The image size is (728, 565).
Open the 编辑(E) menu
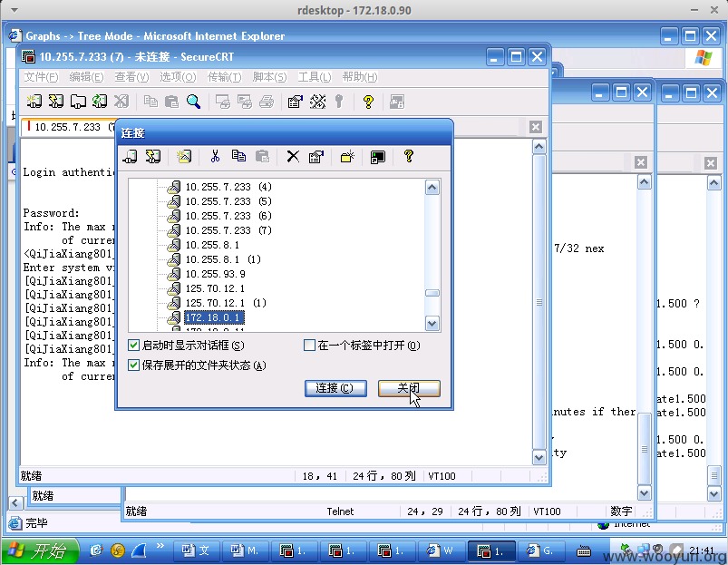(86, 76)
